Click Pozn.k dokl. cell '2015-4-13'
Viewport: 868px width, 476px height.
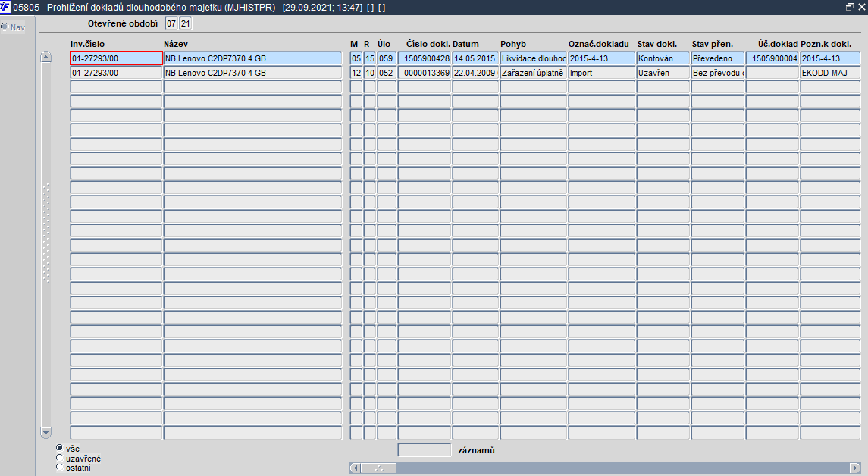pos(830,58)
